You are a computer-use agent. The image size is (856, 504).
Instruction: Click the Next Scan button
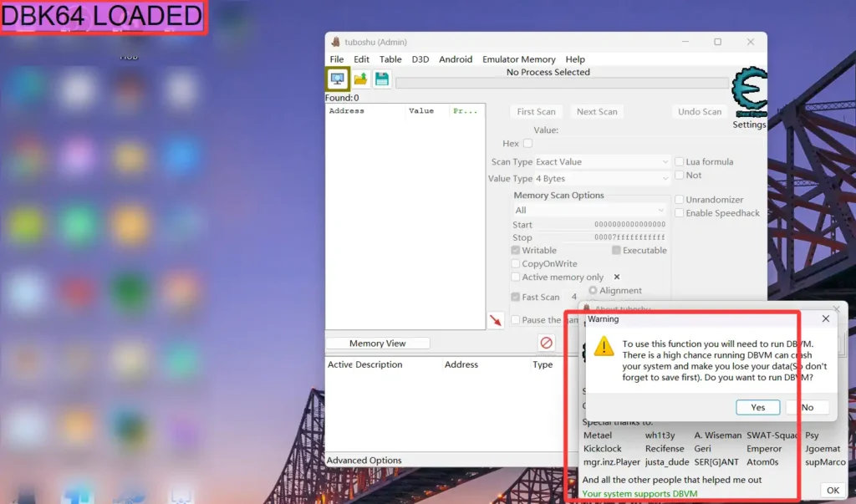coord(597,111)
